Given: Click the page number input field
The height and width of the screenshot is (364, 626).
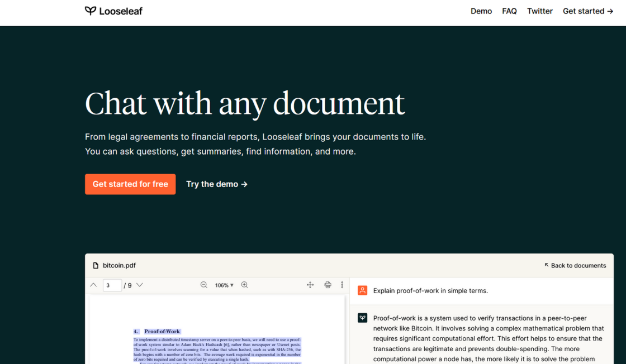Looking at the screenshot, I should pos(112,285).
